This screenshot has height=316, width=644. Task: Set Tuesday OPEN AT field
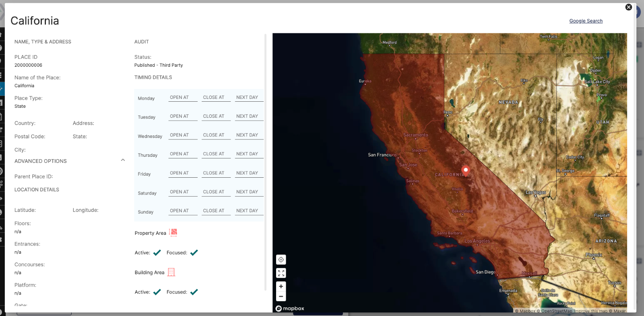pyautogui.click(x=183, y=116)
